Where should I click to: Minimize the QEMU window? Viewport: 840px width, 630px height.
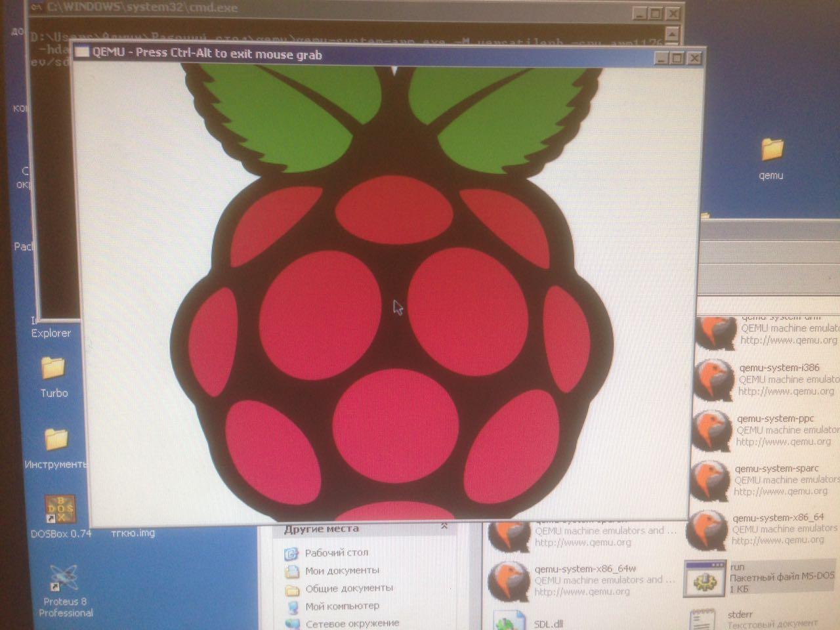click(662, 58)
